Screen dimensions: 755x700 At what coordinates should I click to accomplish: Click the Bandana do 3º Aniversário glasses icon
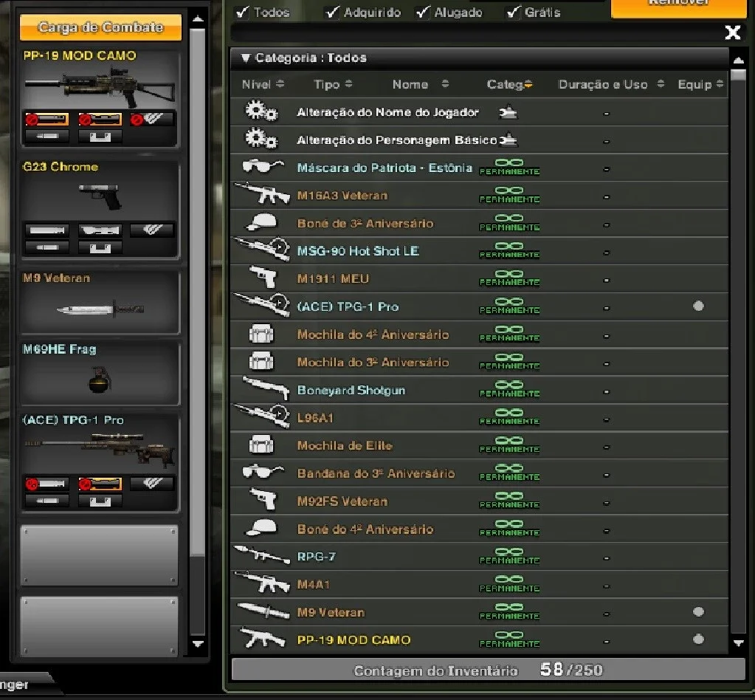[263, 471]
